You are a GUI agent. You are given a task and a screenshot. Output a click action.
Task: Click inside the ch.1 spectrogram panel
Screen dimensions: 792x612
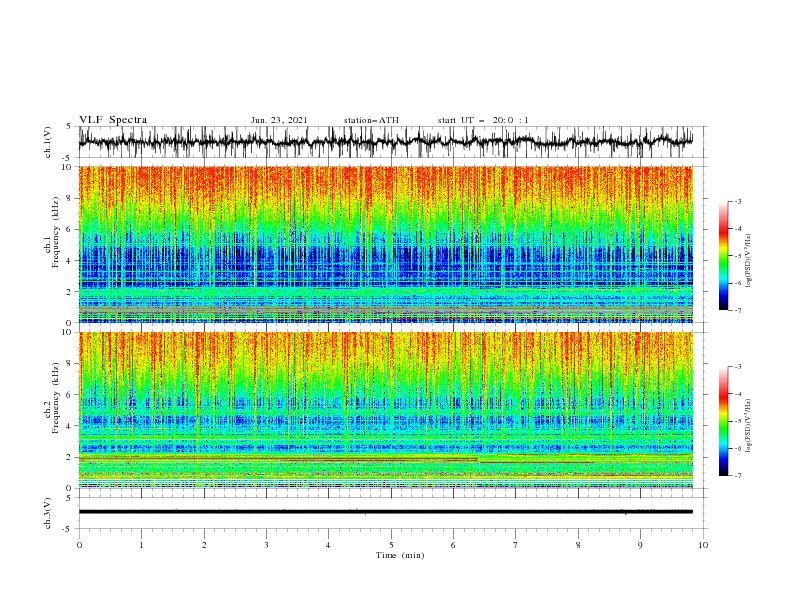tap(386, 244)
